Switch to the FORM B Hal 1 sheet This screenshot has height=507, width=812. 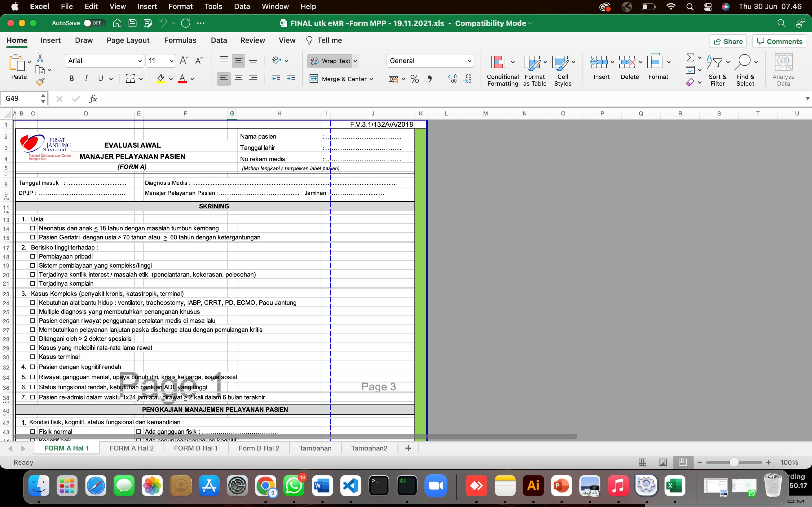pyautogui.click(x=196, y=448)
